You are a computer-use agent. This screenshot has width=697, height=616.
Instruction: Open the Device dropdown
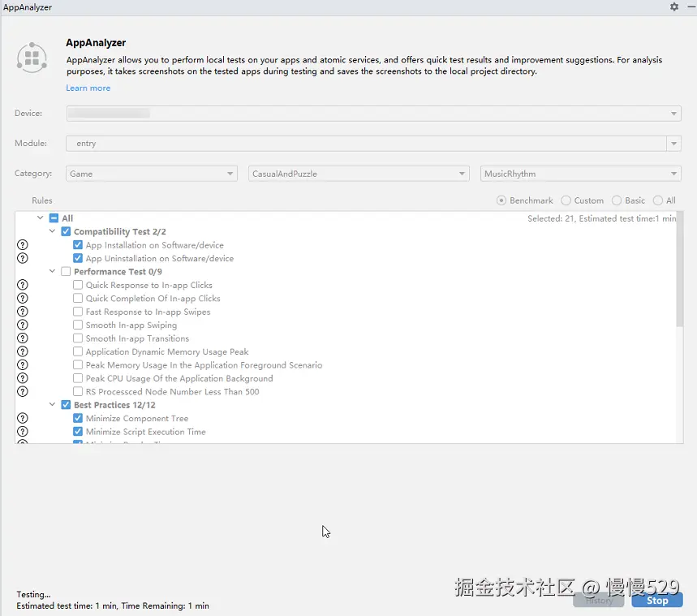pos(373,114)
